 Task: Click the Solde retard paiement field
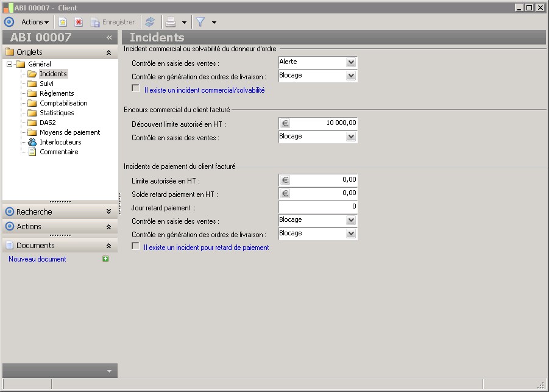tap(318, 193)
